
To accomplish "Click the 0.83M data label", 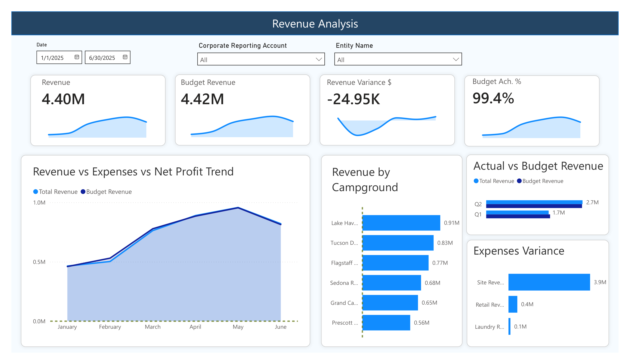I will click(x=445, y=243).
